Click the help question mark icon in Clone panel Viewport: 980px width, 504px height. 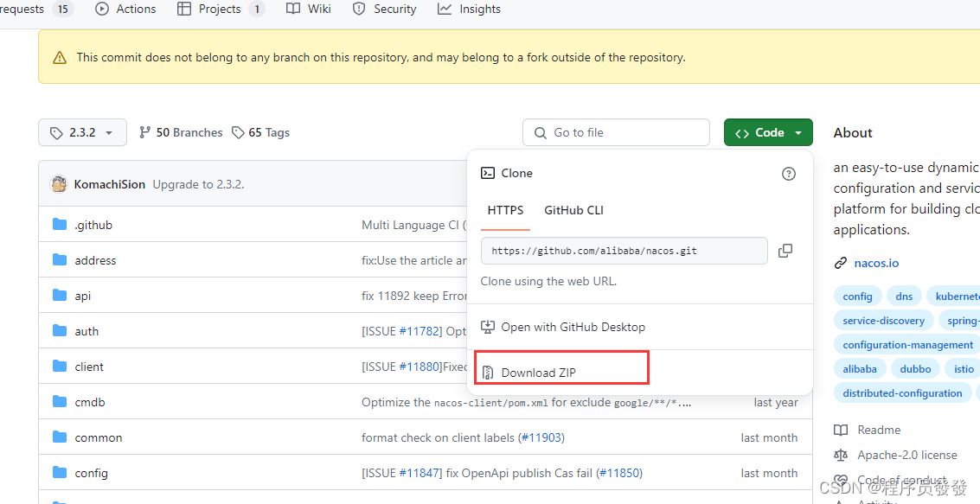pos(789,174)
